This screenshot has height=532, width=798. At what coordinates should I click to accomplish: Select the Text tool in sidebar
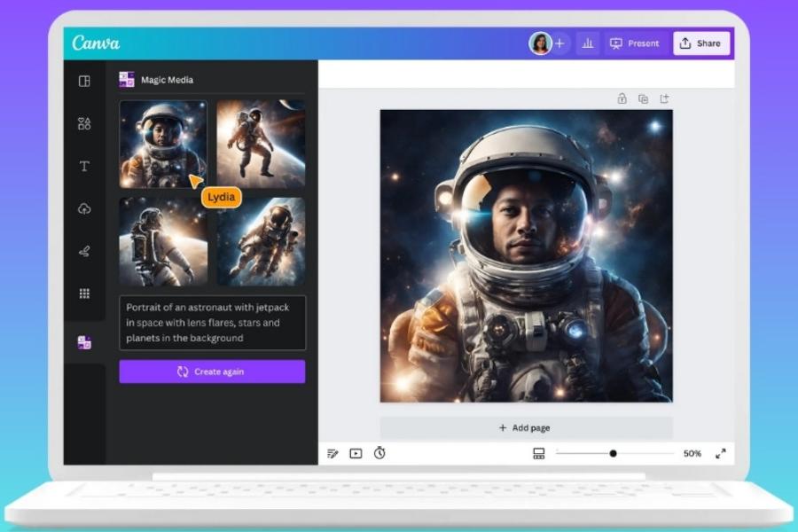coord(84,166)
